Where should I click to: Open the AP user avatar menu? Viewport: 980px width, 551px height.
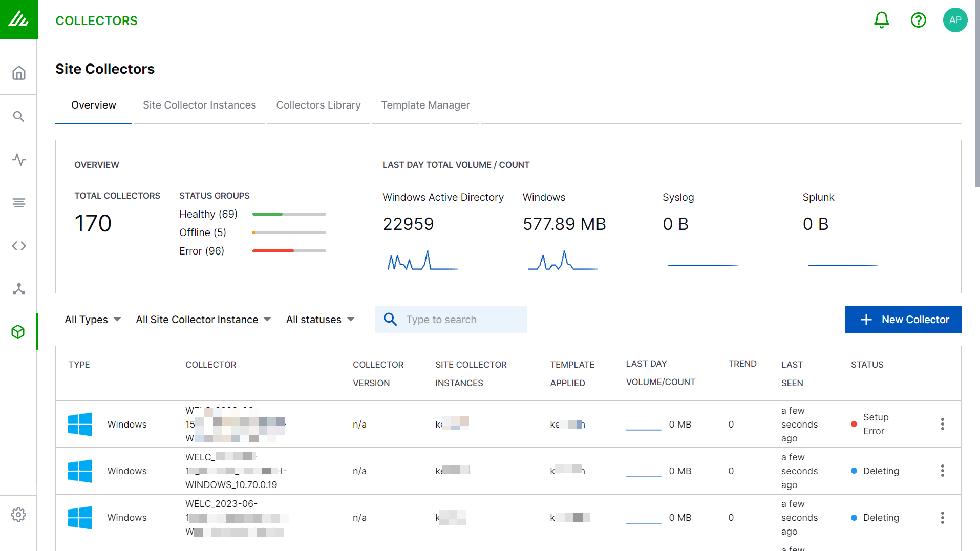click(x=955, y=20)
